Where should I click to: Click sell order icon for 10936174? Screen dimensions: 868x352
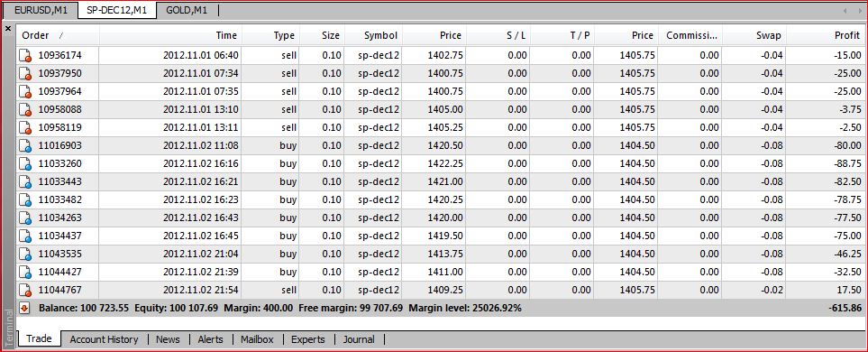(x=25, y=55)
